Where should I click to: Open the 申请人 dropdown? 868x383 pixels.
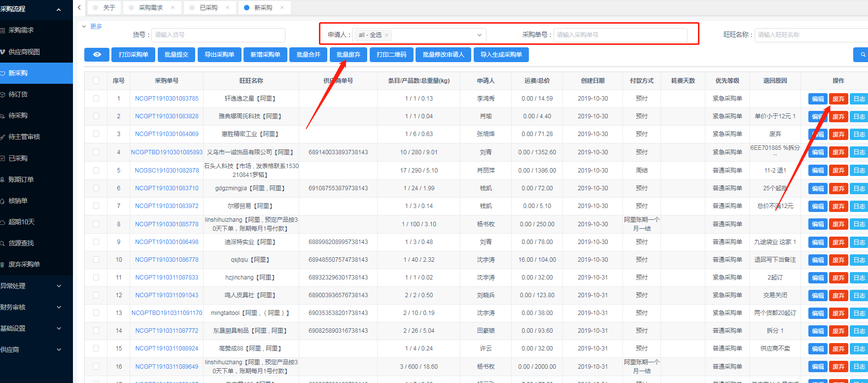click(x=479, y=35)
